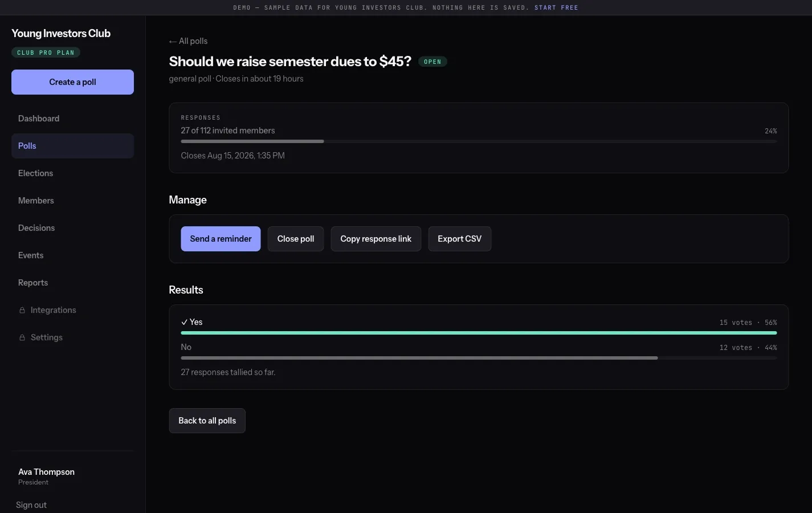The width and height of the screenshot is (812, 513).
Task: Click the Club Pro Plan badge
Action: click(46, 52)
